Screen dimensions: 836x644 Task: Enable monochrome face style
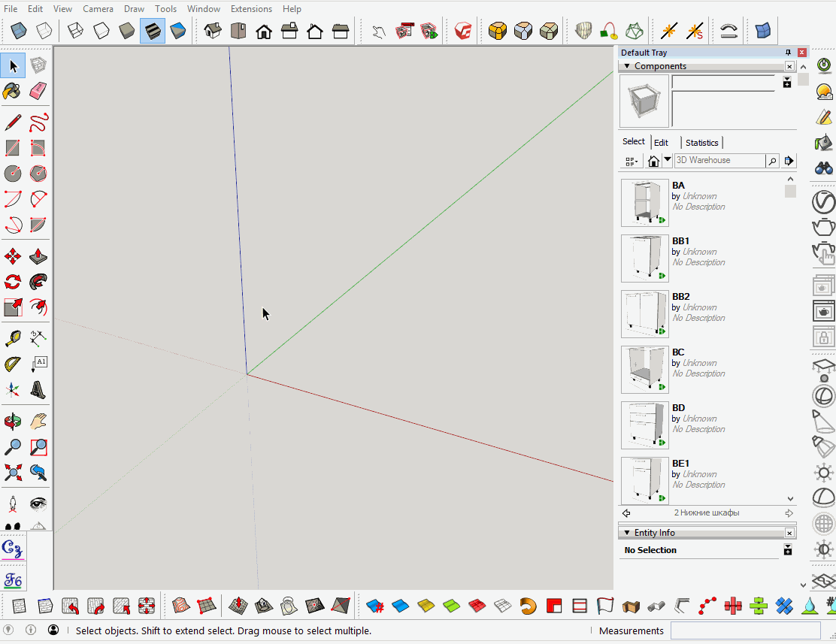pyautogui.click(x=177, y=30)
